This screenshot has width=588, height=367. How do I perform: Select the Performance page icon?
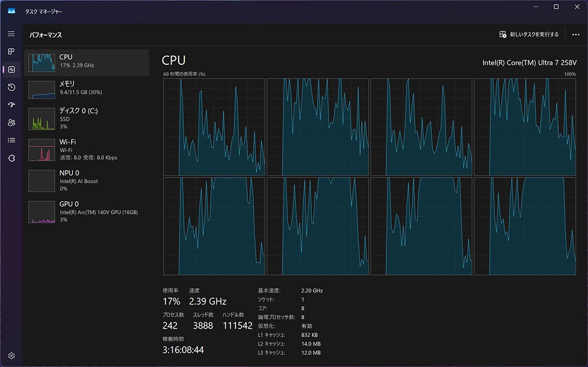(x=11, y=69)
